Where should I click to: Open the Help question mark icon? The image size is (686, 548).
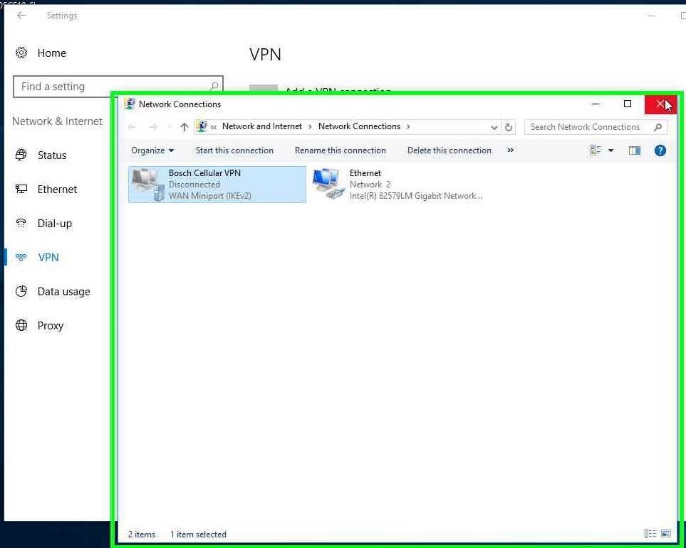[660, 150]
